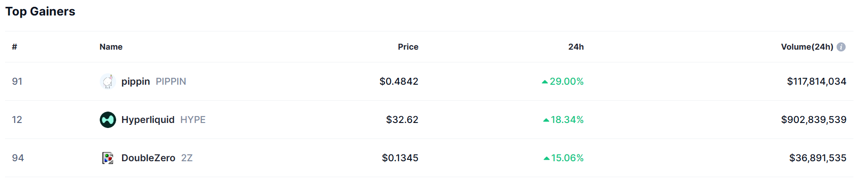Sort table by Name column header
This screenshot has width=868, height=184.
coord(111,47)
